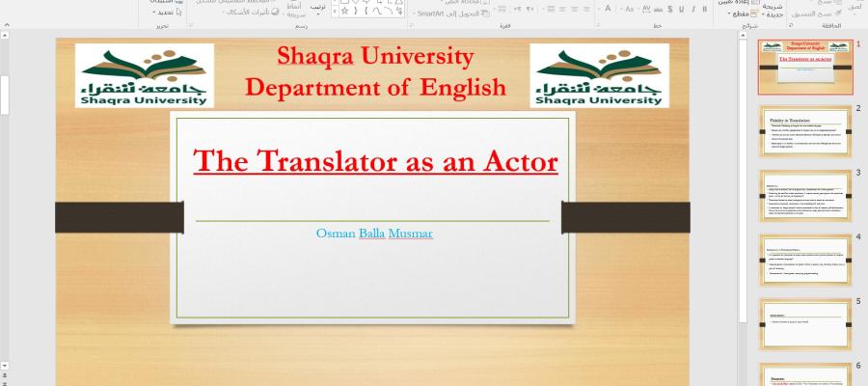Viewport: 868px width, 386px height.
Task: Open the Arrange (ترتيب) menu
Action: coord(317,10)
